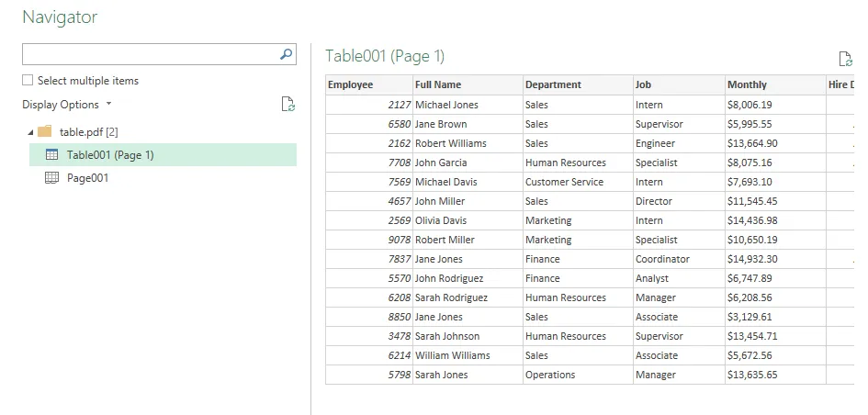868x415 pixels.
Task: Click the Engineer job cell
Action: coord(679,143)
